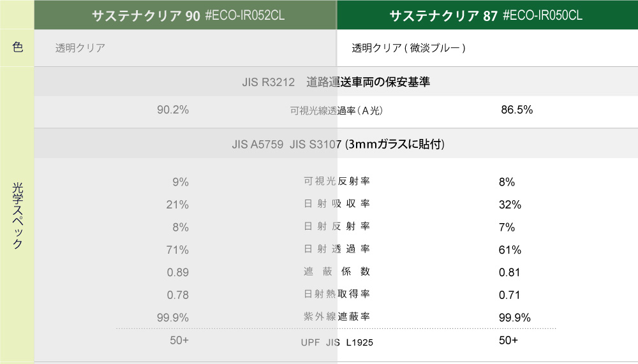This screenshot has height=364, width=638.
Task: Select the サステナクリア 87 #ECO-IR050CL column header
Action: (x=486, y=15)
